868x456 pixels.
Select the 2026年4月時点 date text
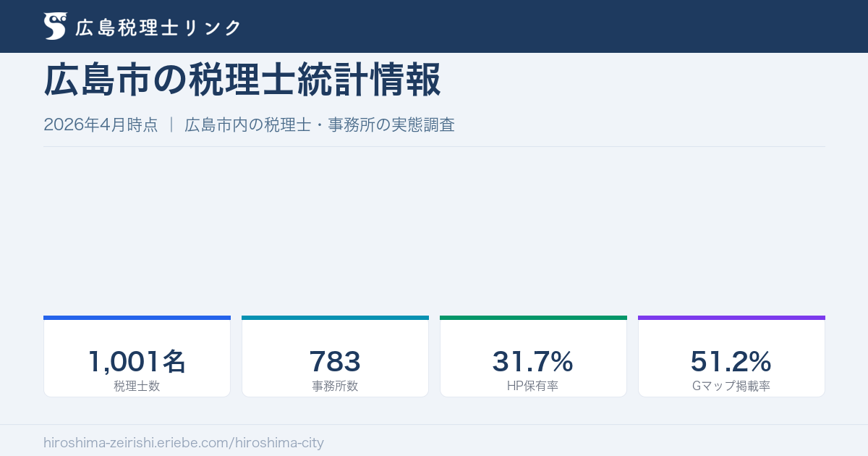pyautogui.click(x=101, y=124)
